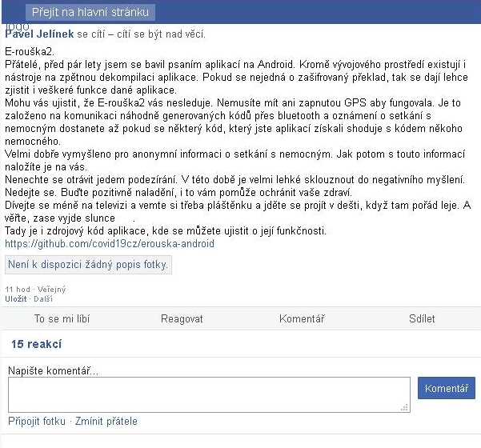This screenshot has height=448, width=481.
Task: Open the "Přejít na hlavní stránku" button
Action: pos(90,12)
